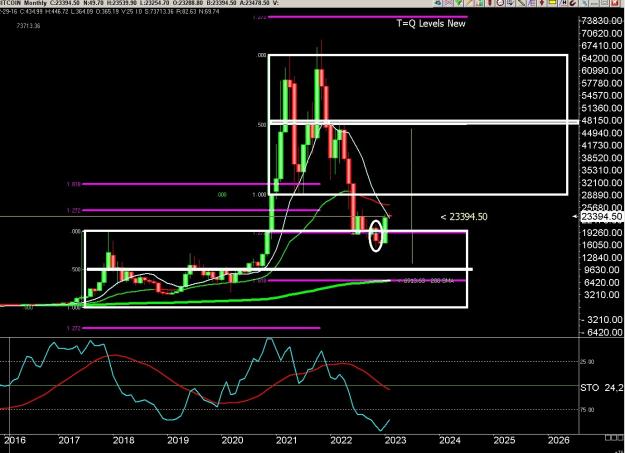Click the dark hook-shaped toolbar icon

(x=573, y=2)
